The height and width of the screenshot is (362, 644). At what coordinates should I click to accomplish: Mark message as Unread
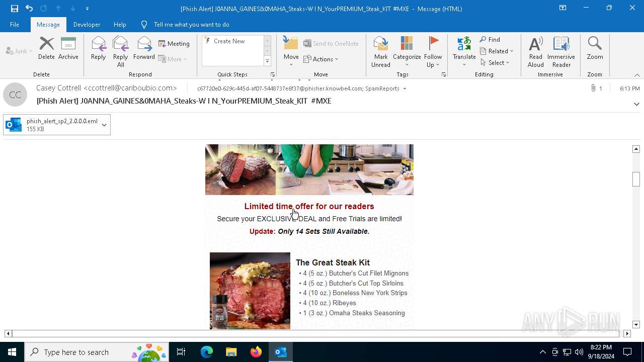click(381, 52)
